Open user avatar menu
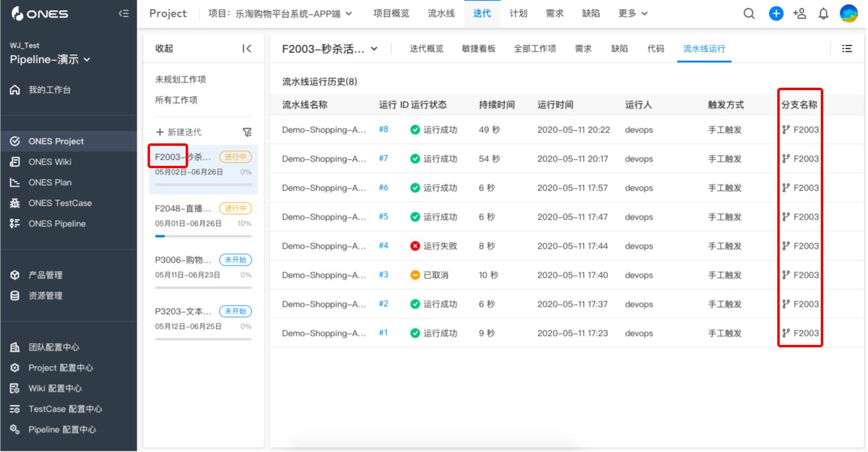The height and width of the screenshot is (452, 868). click(x=849, y=13)
